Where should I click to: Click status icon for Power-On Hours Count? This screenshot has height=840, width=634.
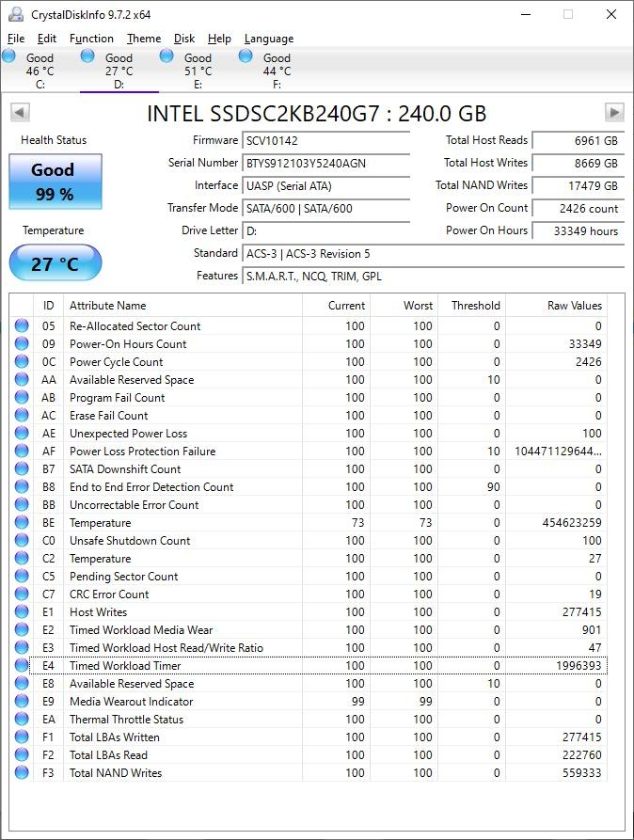coord(22,343)
